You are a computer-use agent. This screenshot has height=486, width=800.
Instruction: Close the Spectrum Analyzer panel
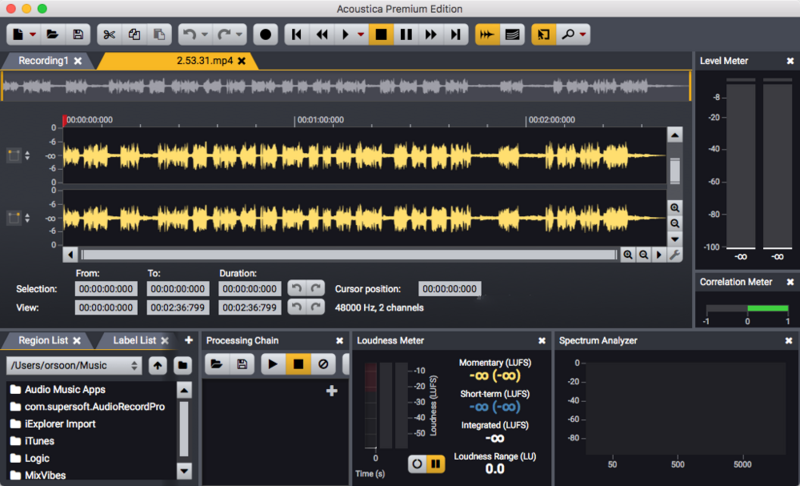tap(789, 341)
